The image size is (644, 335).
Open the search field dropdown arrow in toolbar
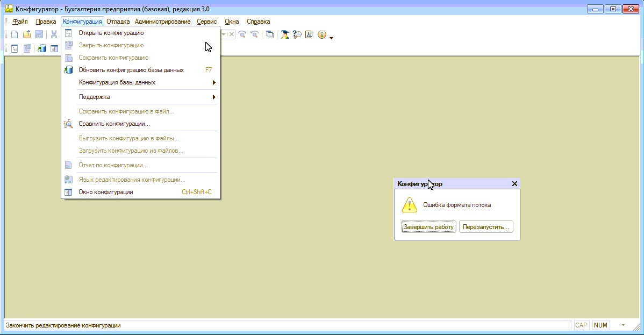(x=224, y=34)
